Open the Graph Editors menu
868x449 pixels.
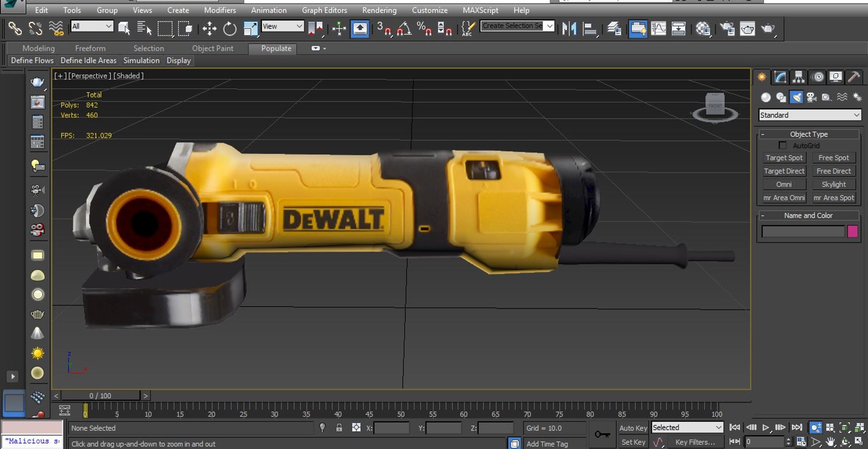point(325,10)
